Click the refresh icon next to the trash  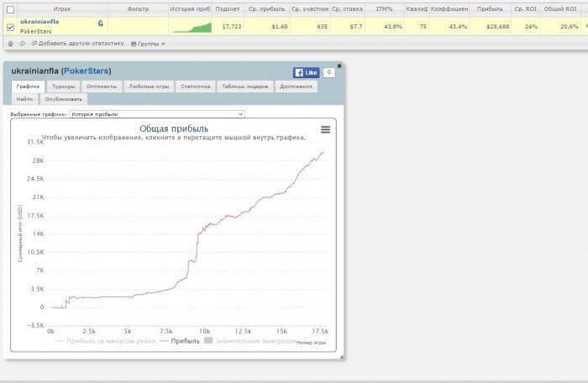click(23, 44)
